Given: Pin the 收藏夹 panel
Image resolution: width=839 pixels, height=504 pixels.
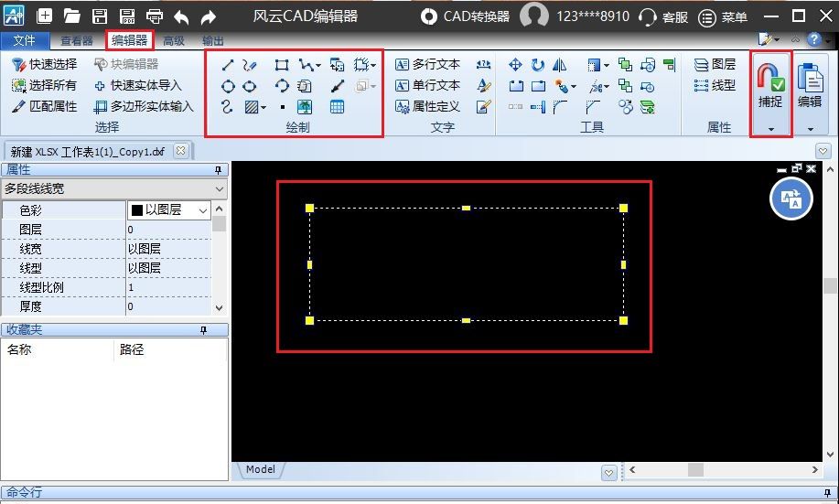Looking at the screenshot, I should pos(218,330).
